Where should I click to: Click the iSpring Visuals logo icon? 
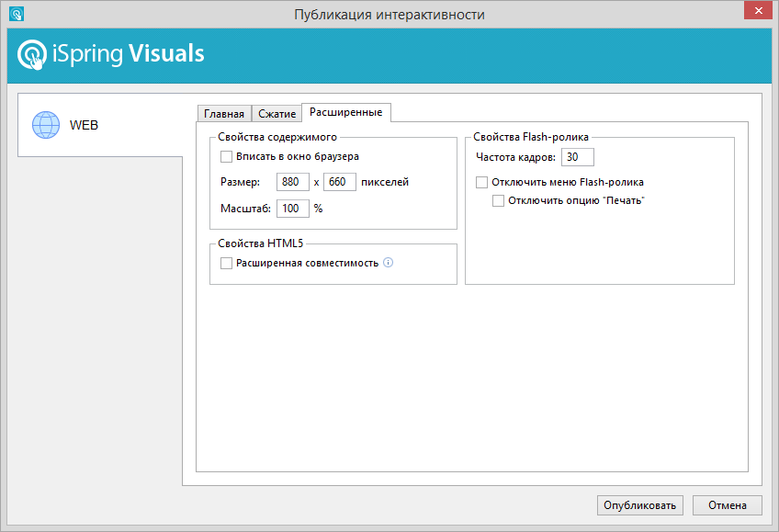[32, 54]
